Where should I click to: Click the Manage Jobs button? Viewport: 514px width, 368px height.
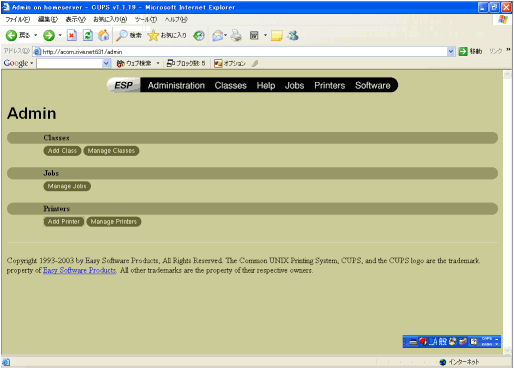tap(67, 186)
